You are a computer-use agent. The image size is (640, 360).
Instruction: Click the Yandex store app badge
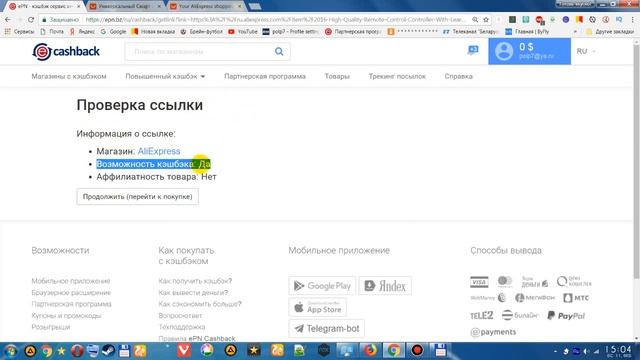[385, 286]
